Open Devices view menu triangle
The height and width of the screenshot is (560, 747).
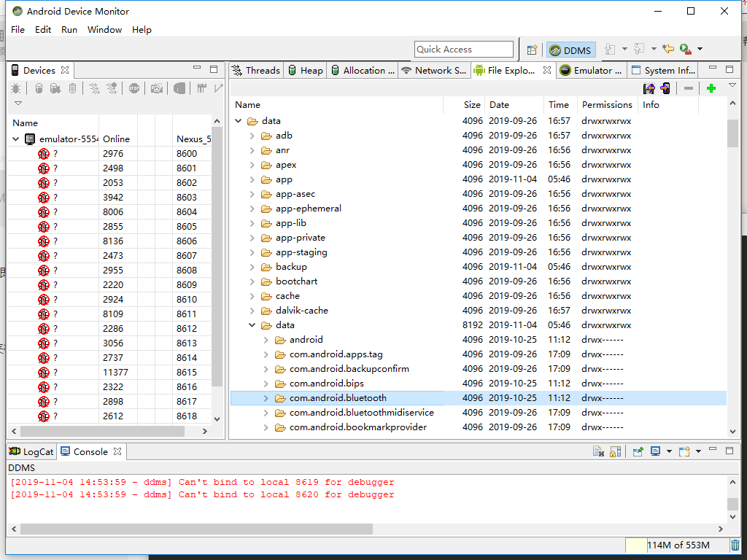[x=18, y=103]
